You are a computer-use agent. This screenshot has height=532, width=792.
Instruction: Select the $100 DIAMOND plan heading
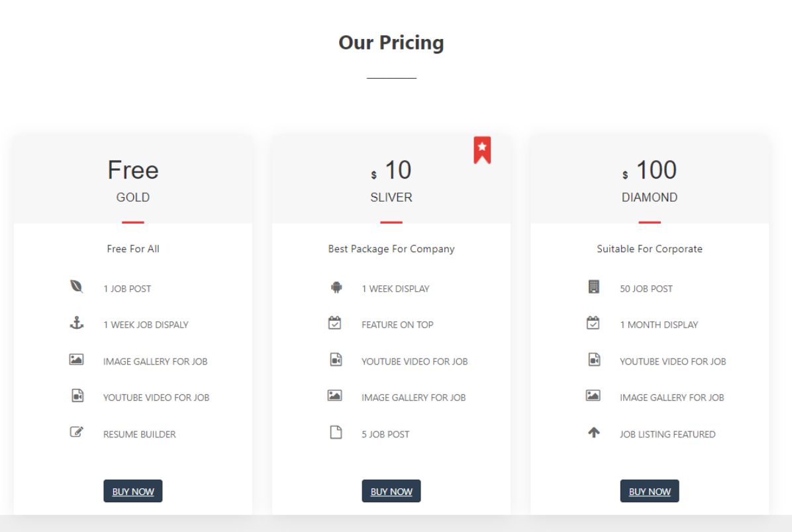click(650, 181)
